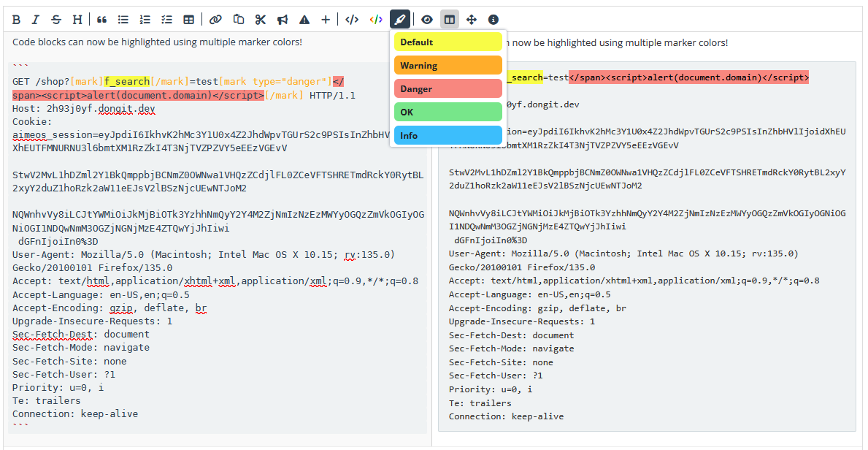Click dGFnIjoiIn0%3D in the preview pane
Screen dimensions: 868x450
pyautogui.click(x=491, y=240)
